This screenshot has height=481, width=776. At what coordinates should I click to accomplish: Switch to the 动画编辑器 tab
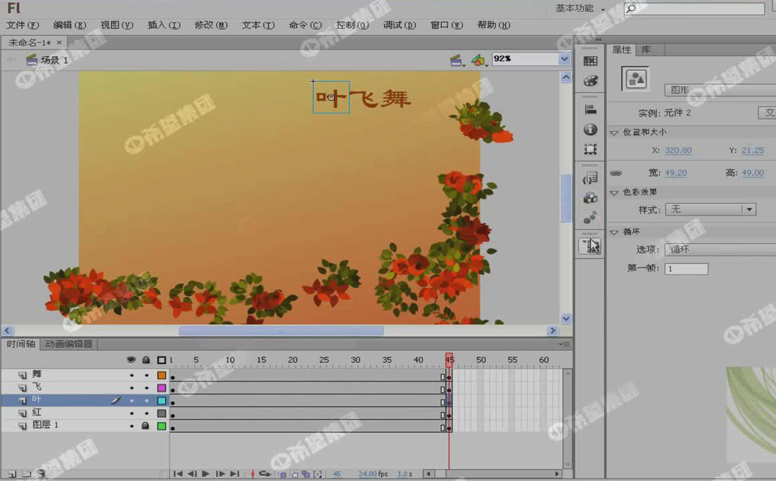click(x=69, y=344)
